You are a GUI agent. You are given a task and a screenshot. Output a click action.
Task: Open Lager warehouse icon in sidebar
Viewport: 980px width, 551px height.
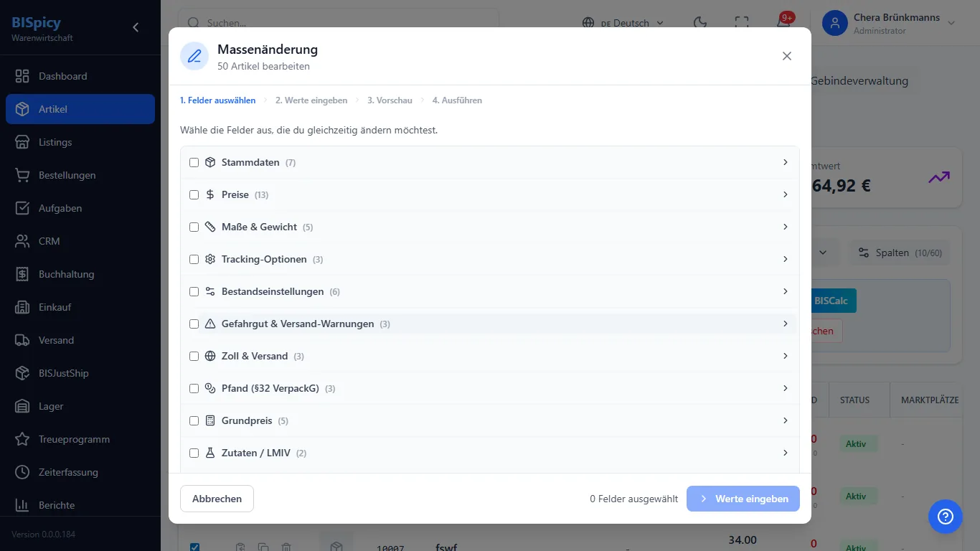[22, 406]
